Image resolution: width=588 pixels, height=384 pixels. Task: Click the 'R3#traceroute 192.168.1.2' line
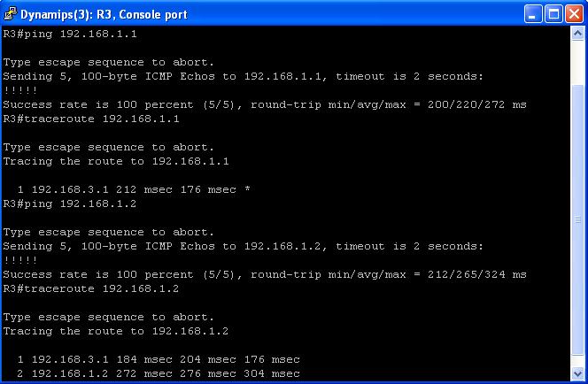91,288
